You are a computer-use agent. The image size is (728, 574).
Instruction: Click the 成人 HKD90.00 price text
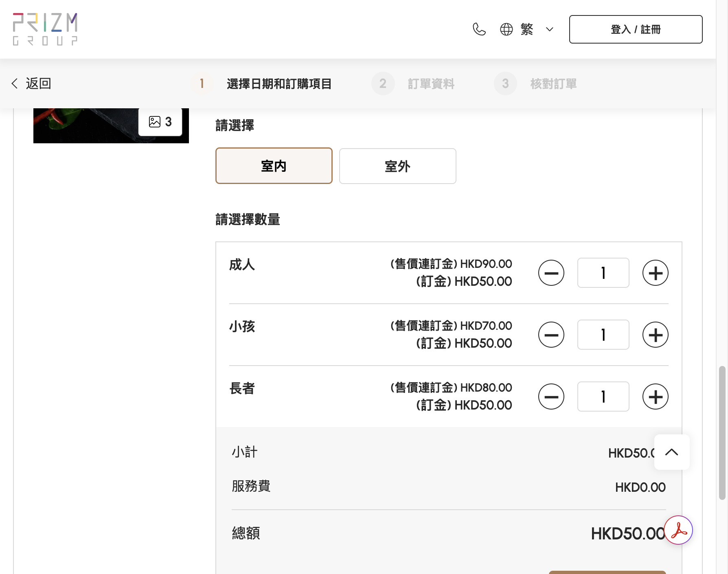click(451, 264)
